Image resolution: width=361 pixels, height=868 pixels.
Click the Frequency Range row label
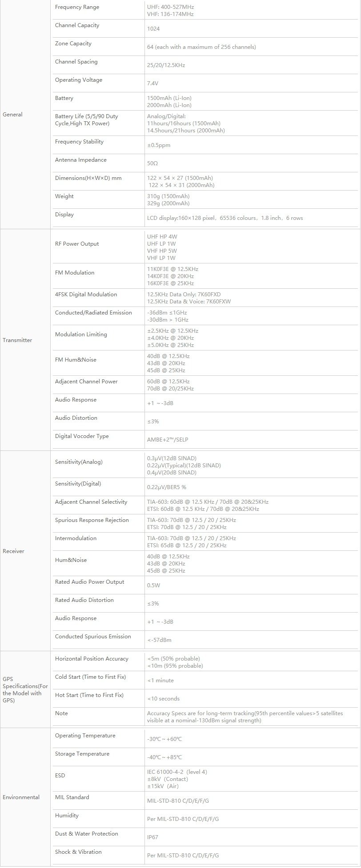click(x=77, y=7)
